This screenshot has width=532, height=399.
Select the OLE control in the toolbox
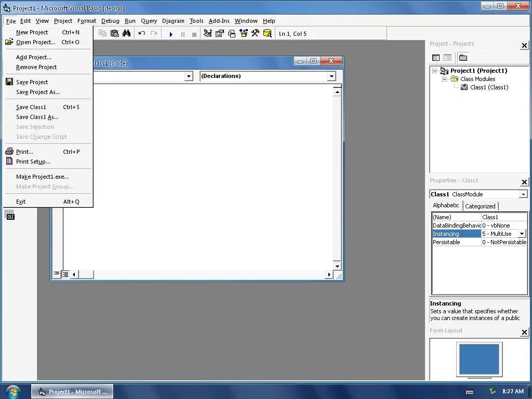point(9,215)
